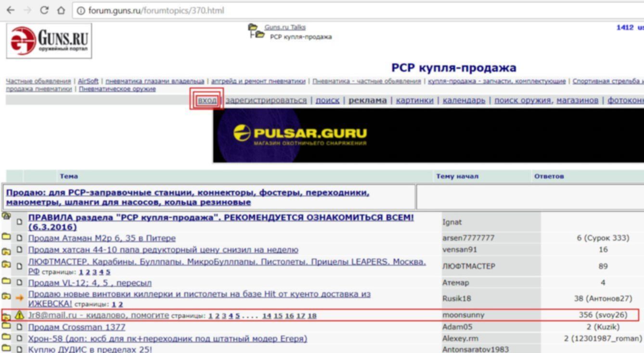Open the AirSoft section link
644x353 pixels.
tap(88, 81)
